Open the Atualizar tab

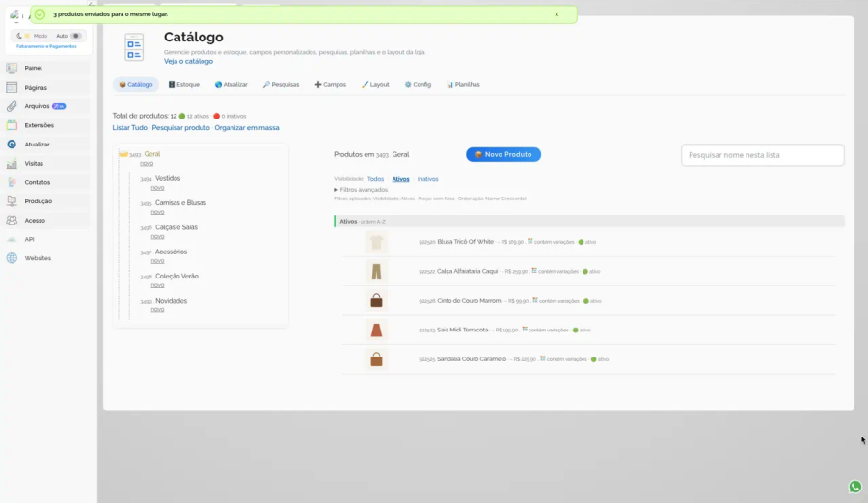tap(231, 85)
